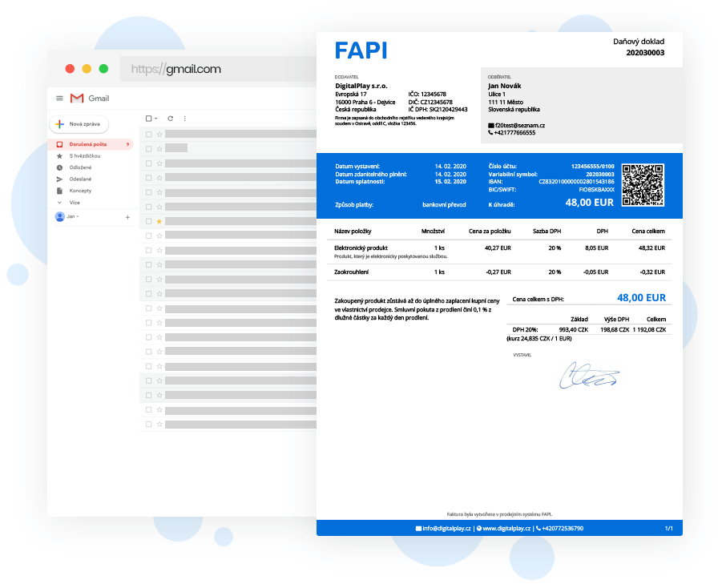
Task: Click the inbox icon beside Doručená pošta
Action: tap(59, 144)
